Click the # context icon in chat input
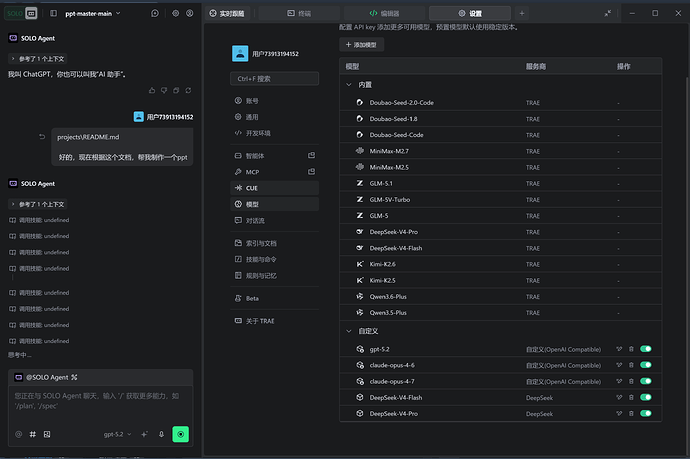The image size is (690, 459). pyautogui.click(x=33, y=434)
